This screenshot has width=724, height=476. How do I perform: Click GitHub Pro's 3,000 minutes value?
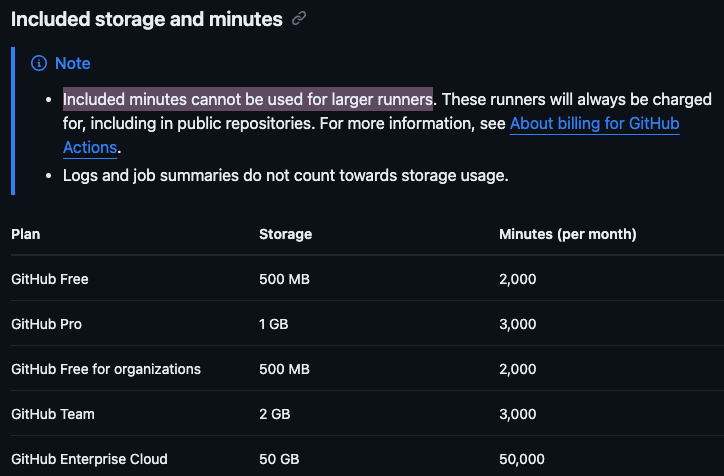518,324
